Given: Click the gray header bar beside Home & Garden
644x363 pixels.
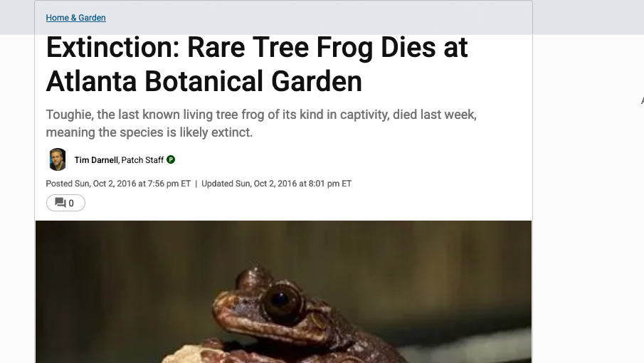Looking at the screenshot, I should pyautogui.click(x=320, y=18).
